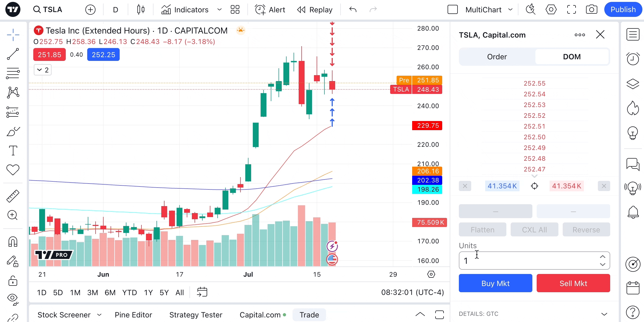644x322 pixels.
Task: Click the Units input field
Action: (x=529, y=261)
